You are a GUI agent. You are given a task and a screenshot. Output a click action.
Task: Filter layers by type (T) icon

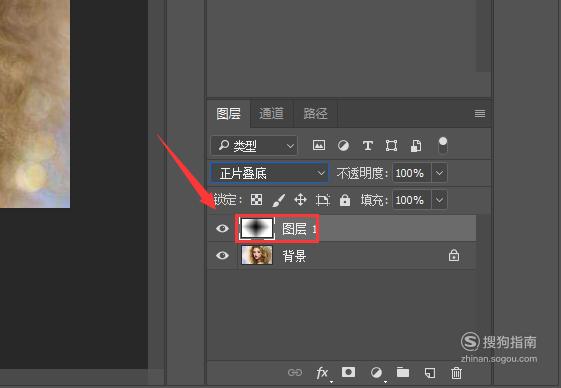[367, 146]
